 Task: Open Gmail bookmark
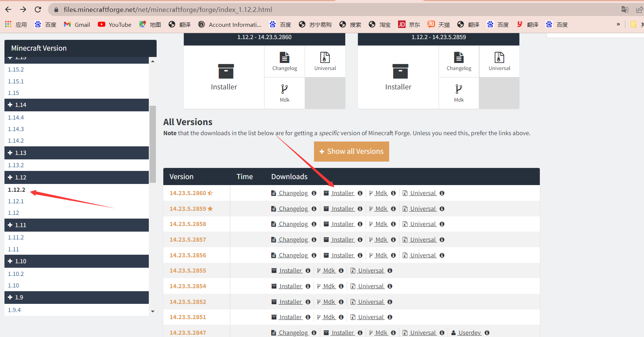77,25
